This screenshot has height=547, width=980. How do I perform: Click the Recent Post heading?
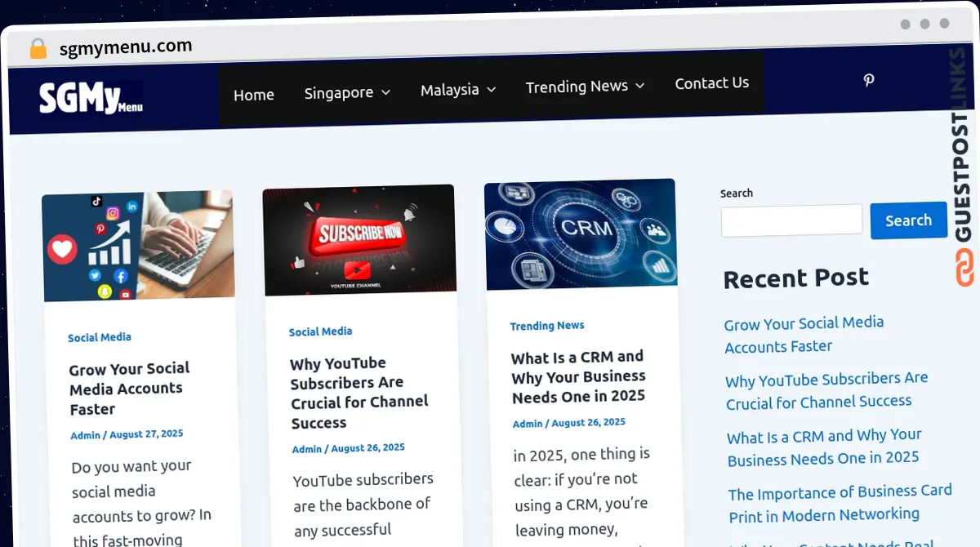[796, 278]
